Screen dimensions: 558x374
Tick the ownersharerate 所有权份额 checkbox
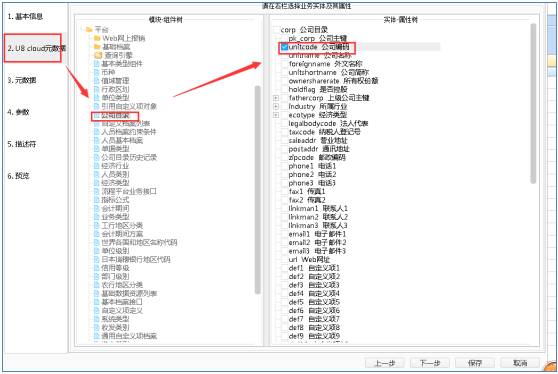[x=284, y=81]
